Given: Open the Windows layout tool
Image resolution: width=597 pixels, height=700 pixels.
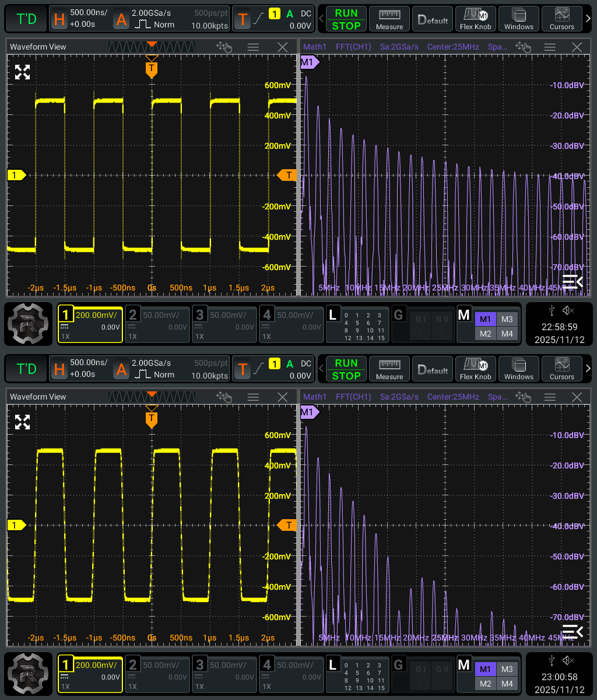Looking at the screenshot, I should 518,19.
